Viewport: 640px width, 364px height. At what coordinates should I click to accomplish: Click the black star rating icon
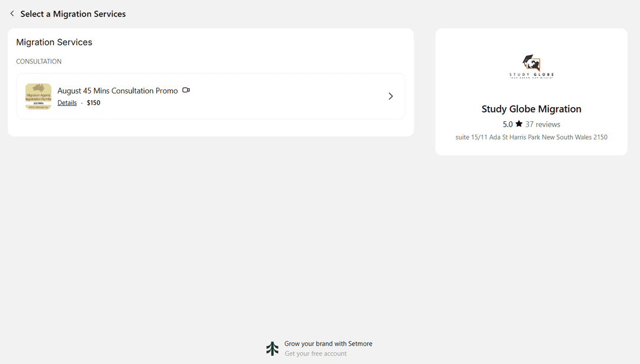(519, 124)
